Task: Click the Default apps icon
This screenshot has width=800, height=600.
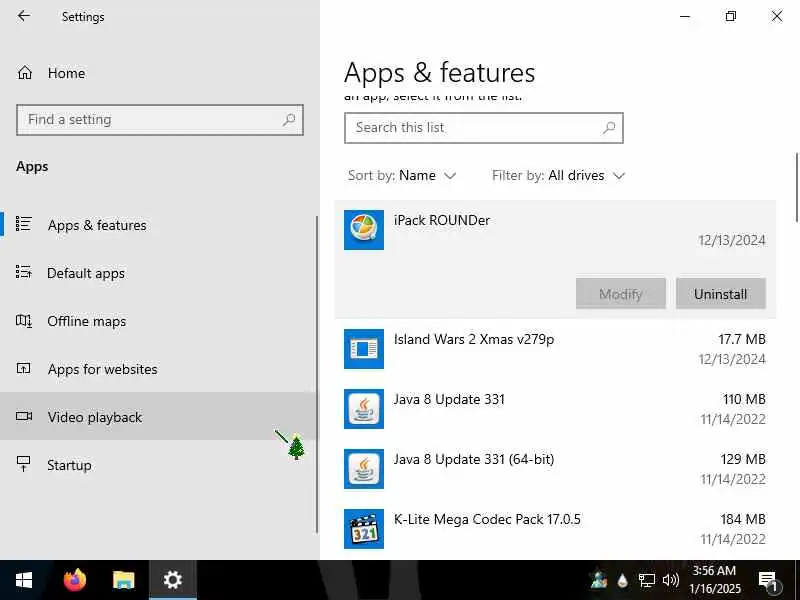Action: pos(23,272)
